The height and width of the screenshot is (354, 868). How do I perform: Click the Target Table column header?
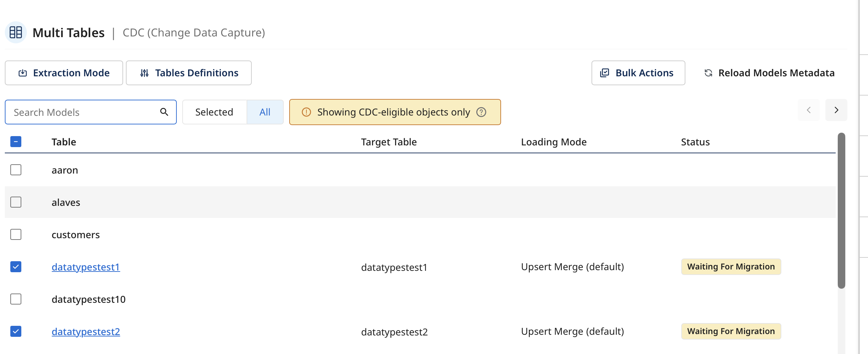(x=389, y=142)
